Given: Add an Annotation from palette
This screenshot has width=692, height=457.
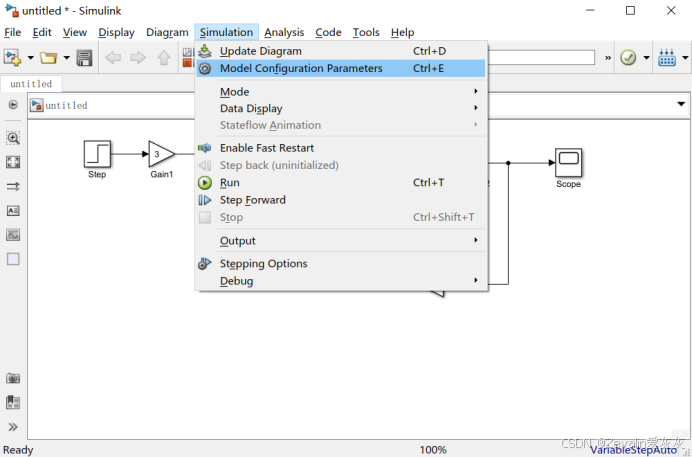Looking at the screenshot, I should 13,211.
